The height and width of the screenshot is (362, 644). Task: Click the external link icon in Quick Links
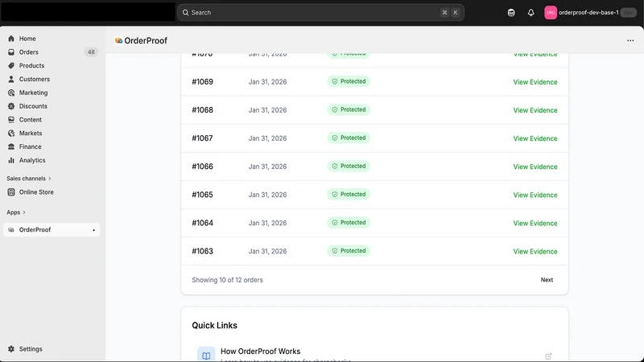(548, 356)
